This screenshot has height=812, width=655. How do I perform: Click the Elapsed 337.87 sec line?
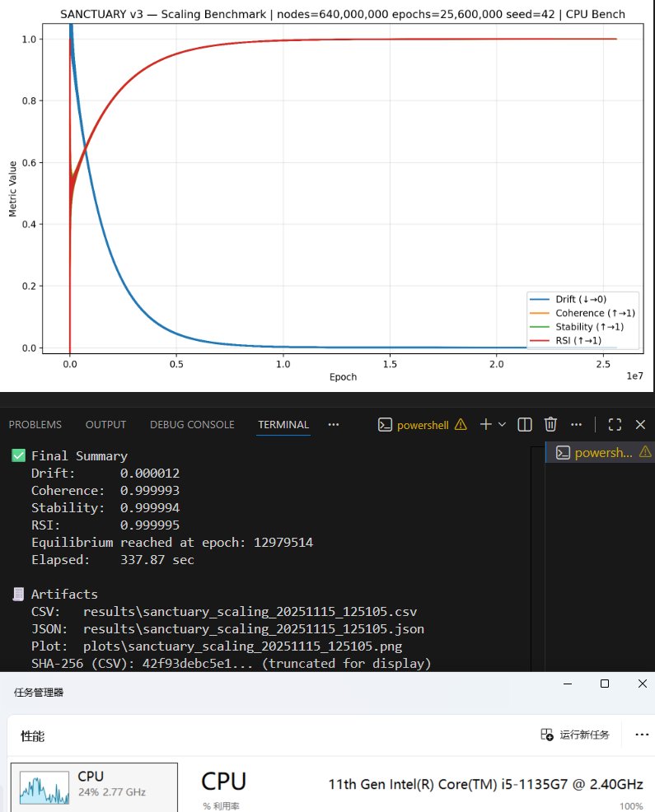[112, 560]
